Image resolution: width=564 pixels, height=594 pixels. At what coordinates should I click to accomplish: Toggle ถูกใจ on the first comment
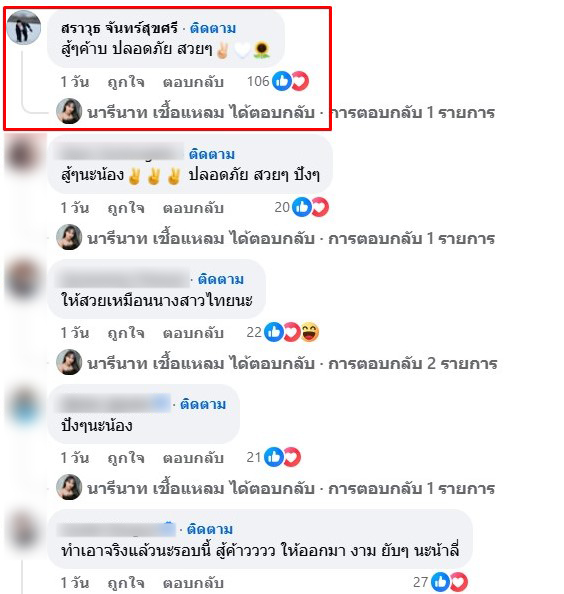[x=126, y=82]
